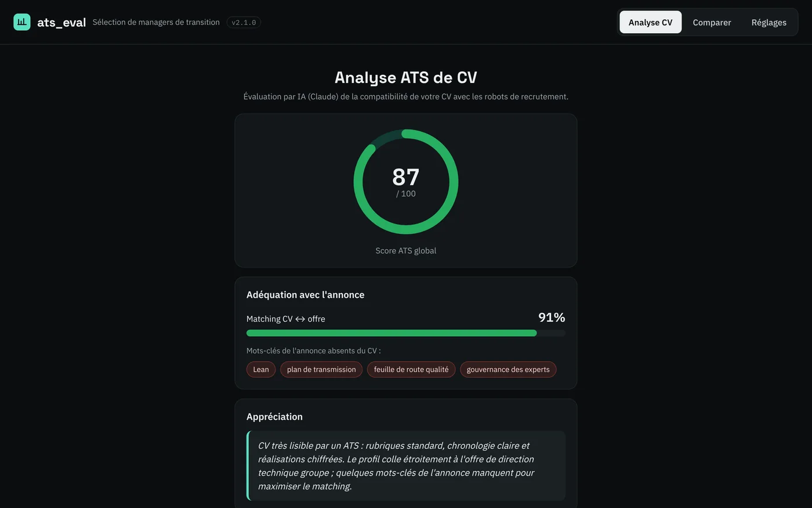This screenshot has height=508, width=812.
Task: Select the feuille de route qualité chip
Action: (411, 369)
